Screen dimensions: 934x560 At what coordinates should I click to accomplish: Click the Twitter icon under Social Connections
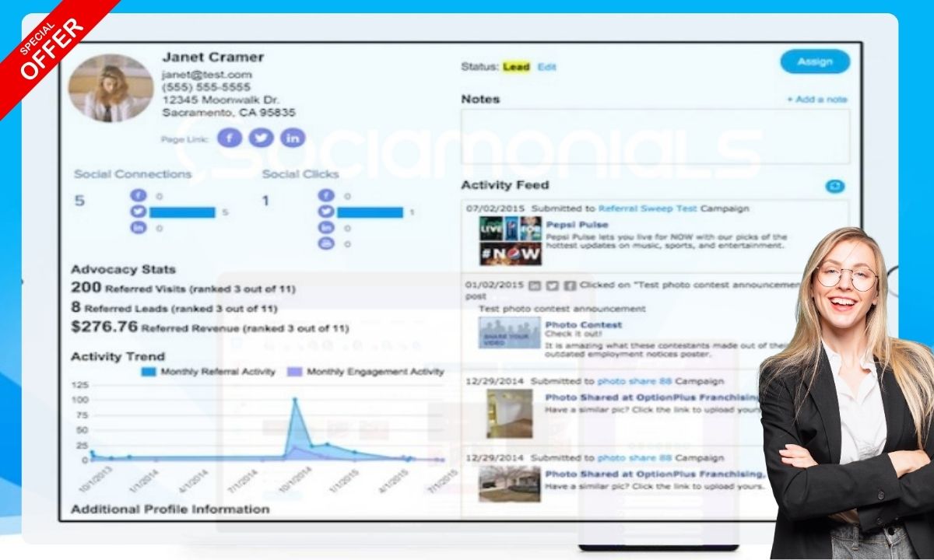tap(139, 212)
